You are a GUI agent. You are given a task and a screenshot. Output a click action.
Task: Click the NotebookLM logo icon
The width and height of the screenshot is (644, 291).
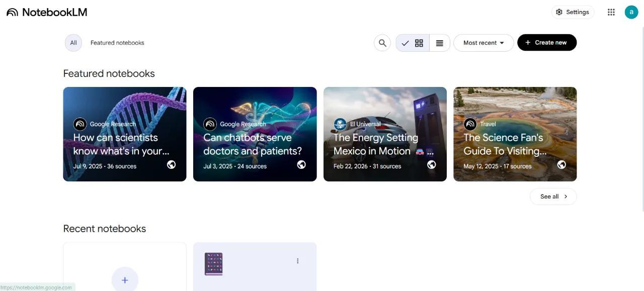(x=12, y=12)
